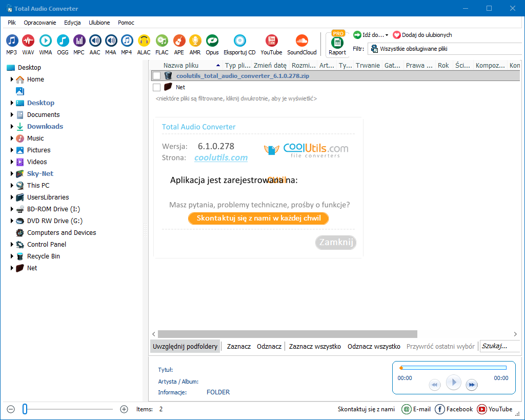Toggle Uwzględnij podfoldery option
525x420 pixels.
[x=185, y=346]
